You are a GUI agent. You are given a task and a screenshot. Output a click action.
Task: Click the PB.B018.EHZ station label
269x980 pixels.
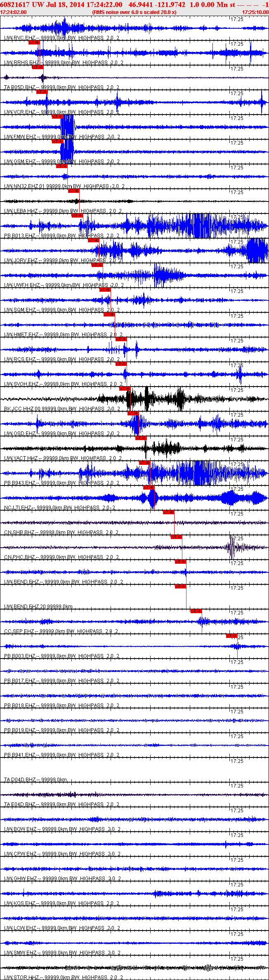click(x=62, y=706)
